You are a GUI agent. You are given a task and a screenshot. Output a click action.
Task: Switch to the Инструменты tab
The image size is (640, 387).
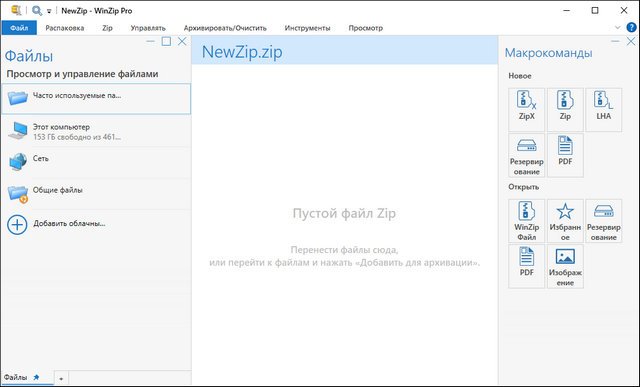[x=307, y=28]
